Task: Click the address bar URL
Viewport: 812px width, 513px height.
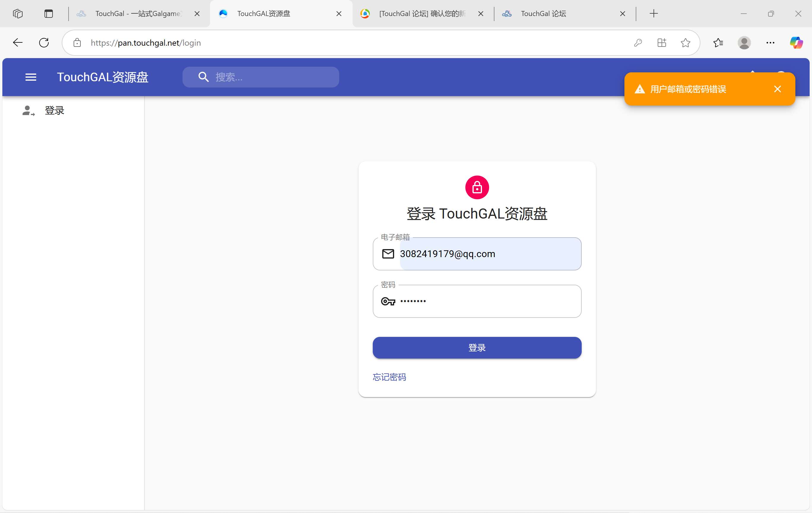Action: click(146, 43)
